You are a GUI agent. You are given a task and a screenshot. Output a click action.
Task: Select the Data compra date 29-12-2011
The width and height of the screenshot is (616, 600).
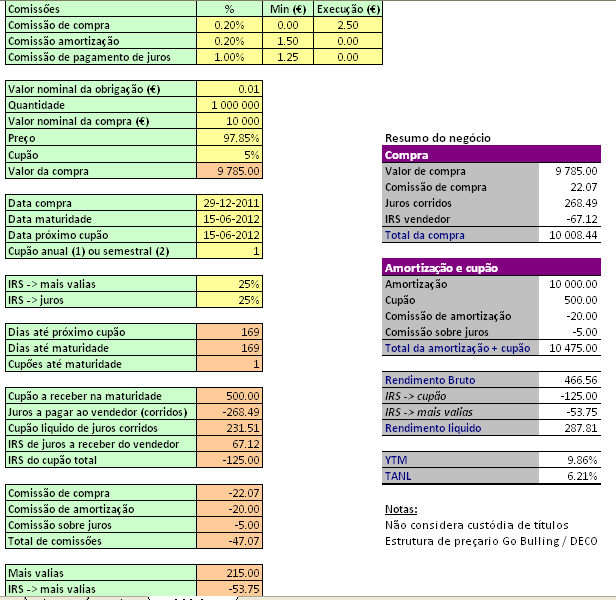(229, 203)
